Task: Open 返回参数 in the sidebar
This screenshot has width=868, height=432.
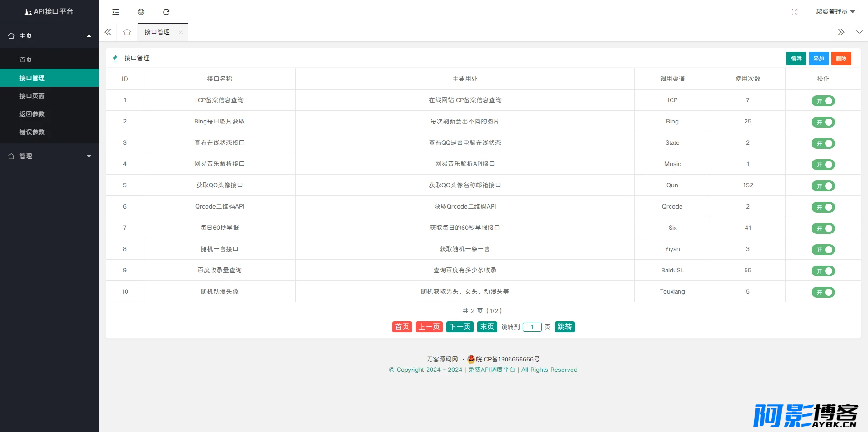Action: (32, 114)
